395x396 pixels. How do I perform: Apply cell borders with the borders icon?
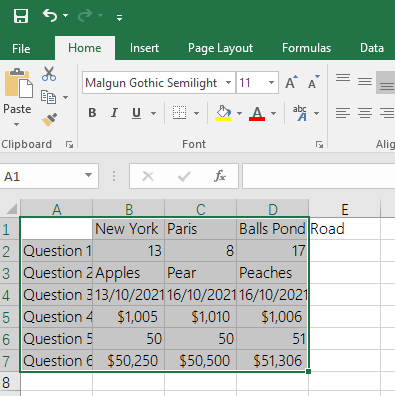tap(179, 113)
